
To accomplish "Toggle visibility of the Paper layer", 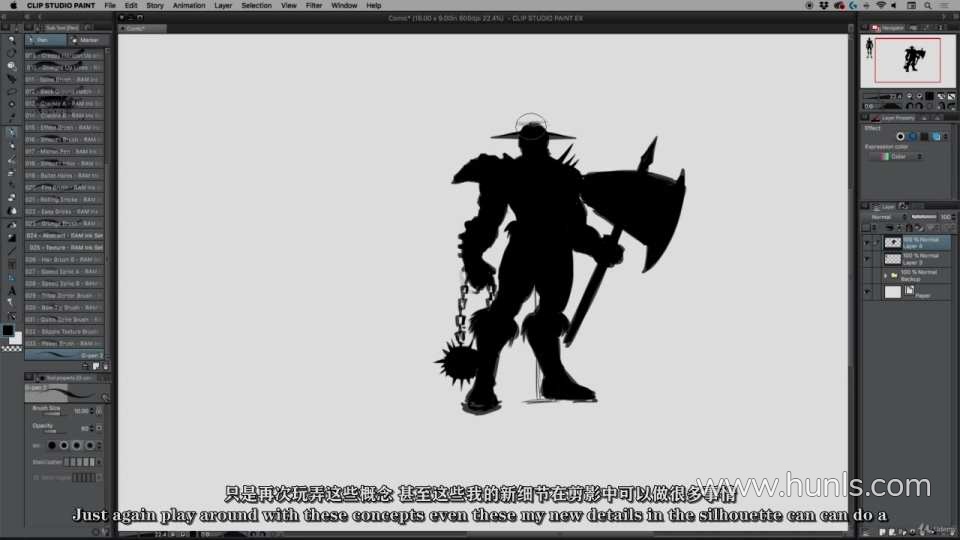I will [866, 292].
